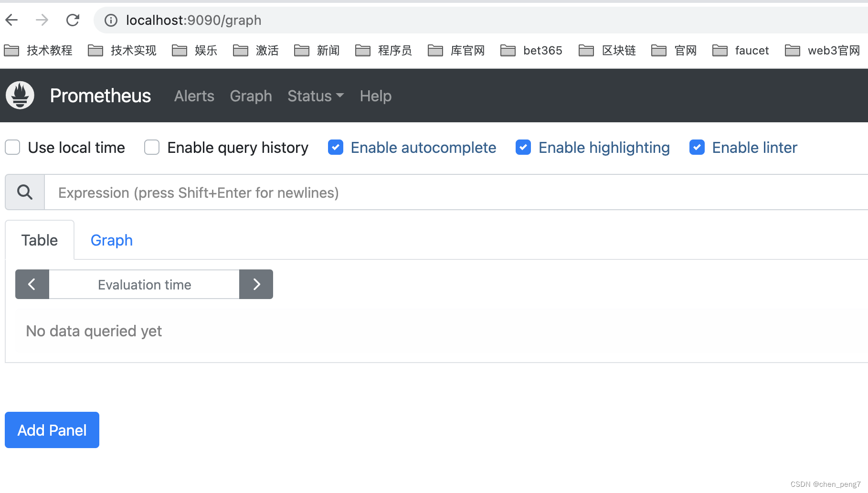Go to next evaluation time
The height and width of the screenshot is (493, 868).
click(x=256, y=284)
